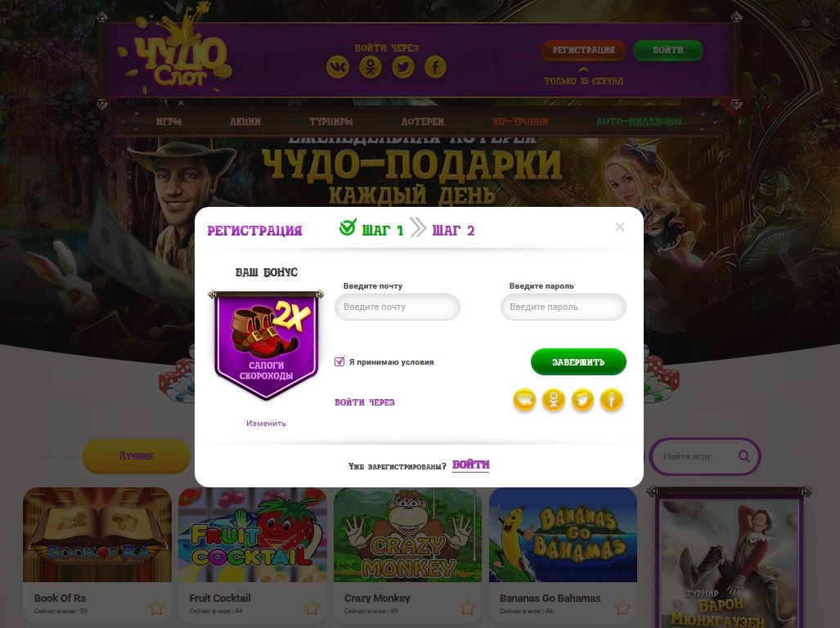
Task: Open the Турниры menu item
Action: (331, 122)
